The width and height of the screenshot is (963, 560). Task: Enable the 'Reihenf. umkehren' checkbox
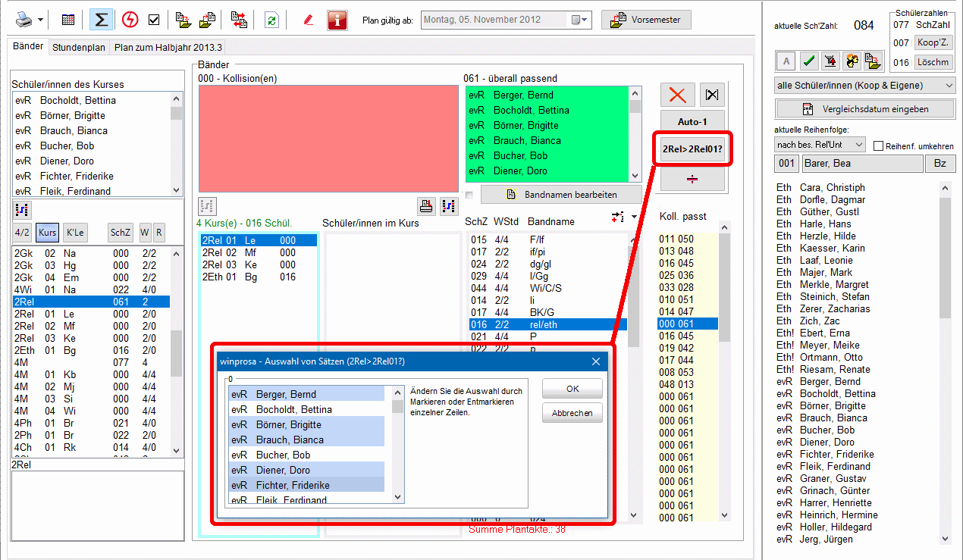point(879,145)
